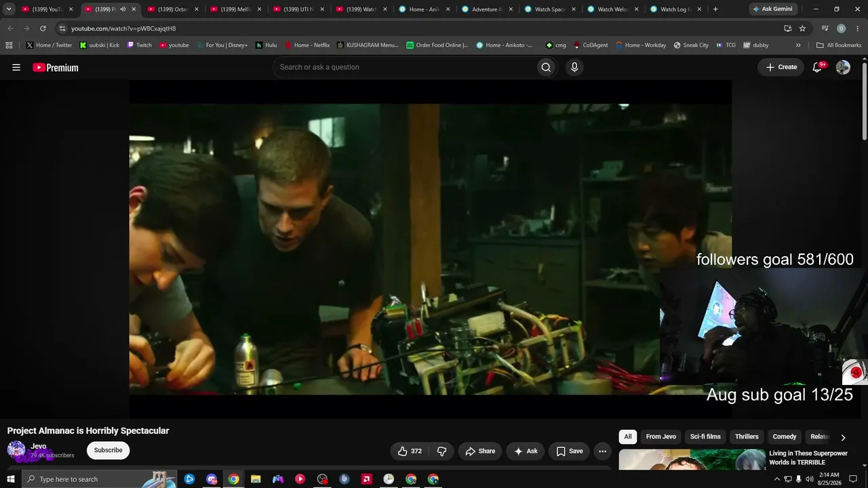Show overflow bookmarks chevron
This screenshot has width=868, height=488.
798,45
